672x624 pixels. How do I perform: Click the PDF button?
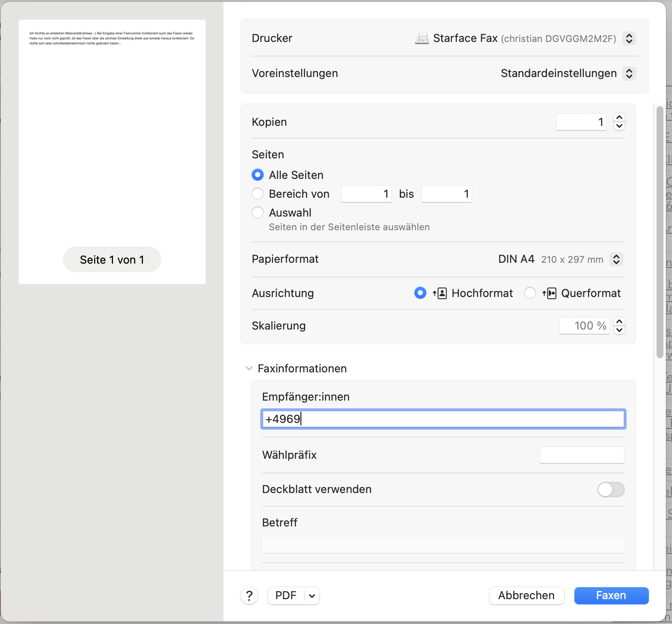click(x=286, y=596)
